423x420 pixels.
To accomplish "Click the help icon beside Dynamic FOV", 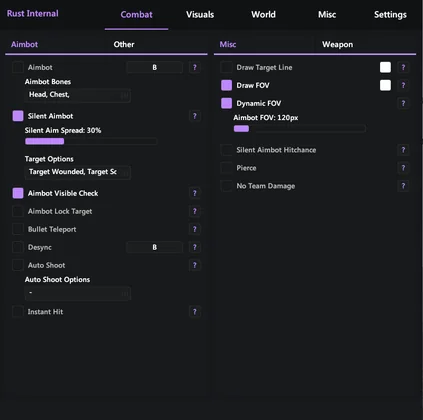I will (403, 103).
